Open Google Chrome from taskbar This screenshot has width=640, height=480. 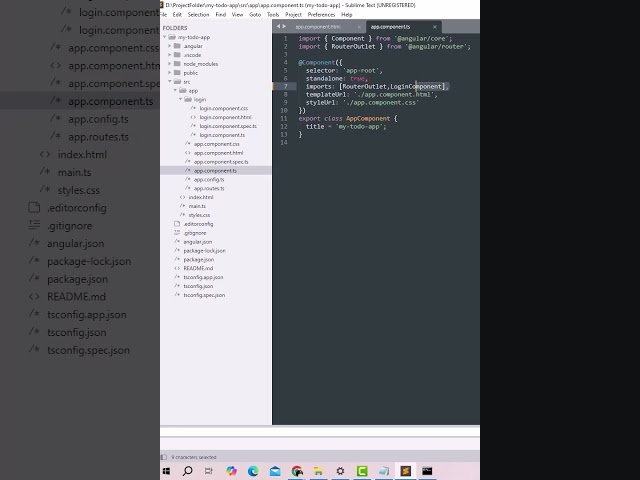(297, 471)
